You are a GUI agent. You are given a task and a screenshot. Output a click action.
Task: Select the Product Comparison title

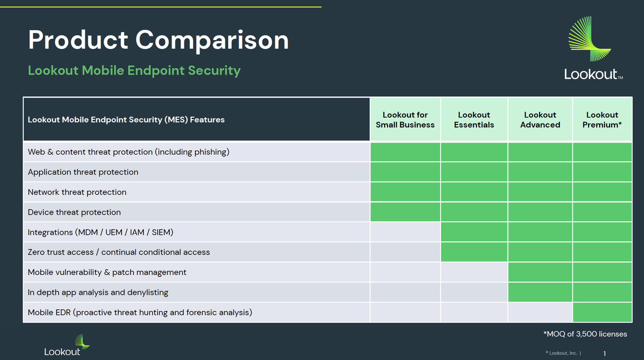click(158, 40)
